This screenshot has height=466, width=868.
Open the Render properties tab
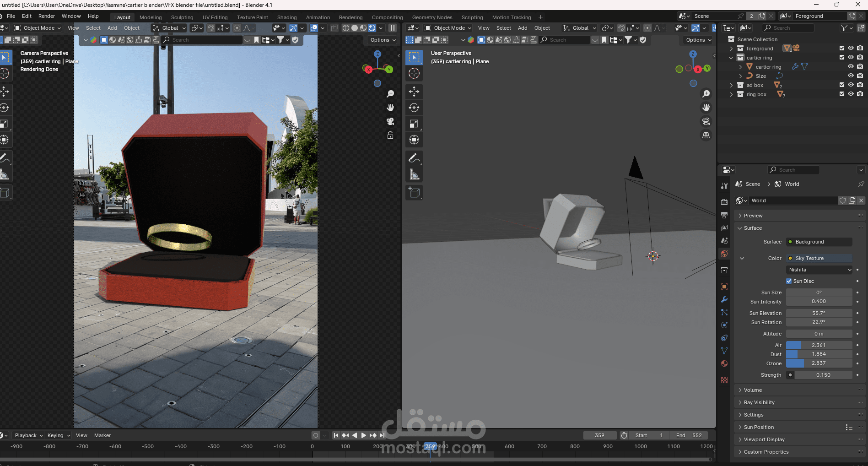(x=724, y=202)
